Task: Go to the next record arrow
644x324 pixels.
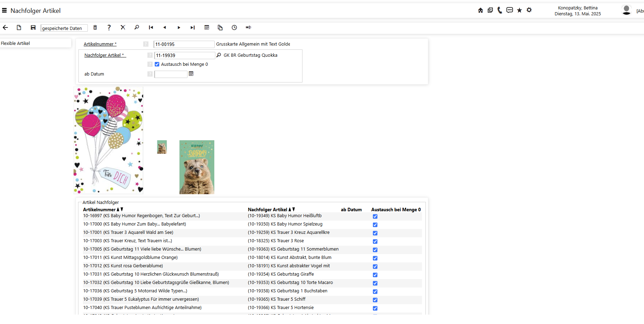Action: click(x=179, y=27)
